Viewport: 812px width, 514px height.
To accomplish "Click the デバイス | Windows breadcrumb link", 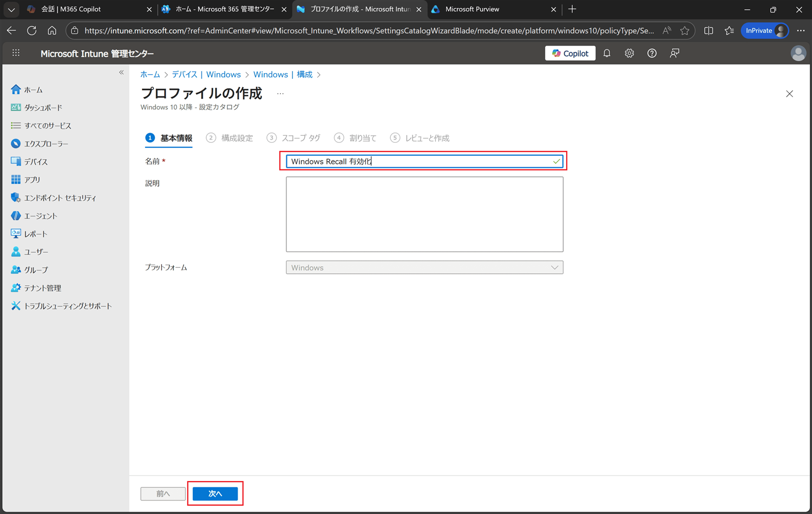I will (206, 75).
